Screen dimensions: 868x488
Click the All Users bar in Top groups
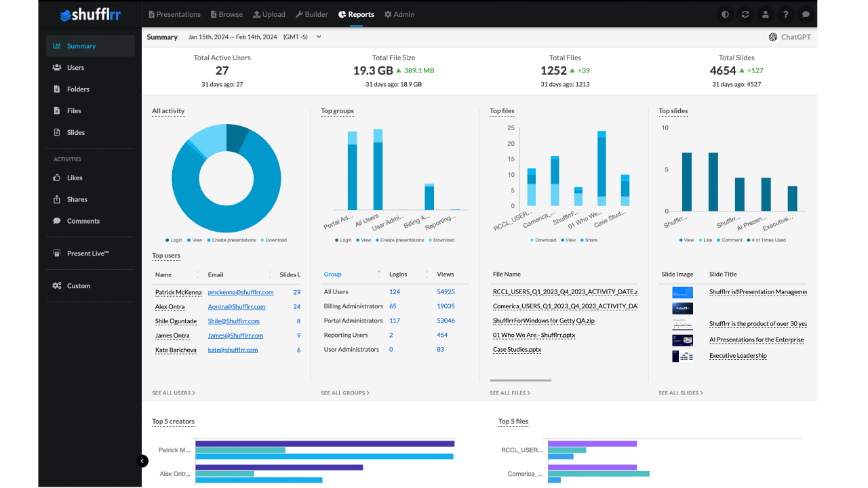tap(378, 169)
